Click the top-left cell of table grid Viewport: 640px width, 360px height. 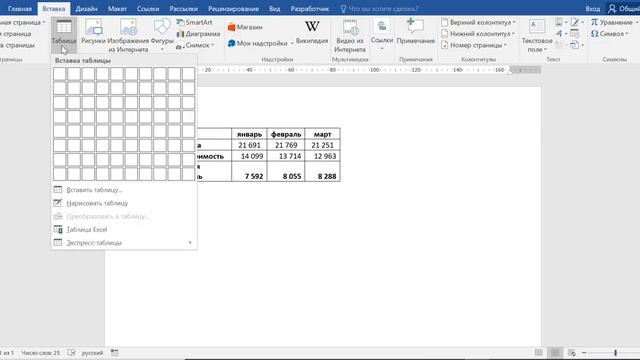(x=59, y=74)
